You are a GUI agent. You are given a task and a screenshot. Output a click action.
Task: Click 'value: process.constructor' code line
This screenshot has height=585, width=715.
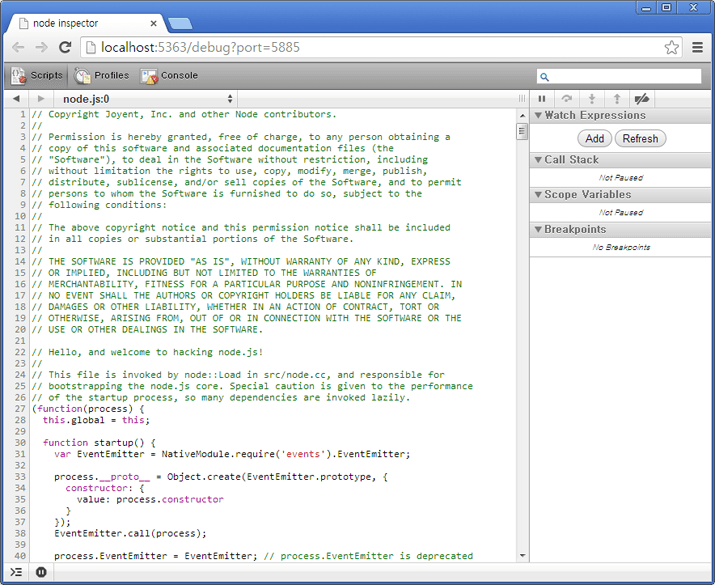point(150,499)
